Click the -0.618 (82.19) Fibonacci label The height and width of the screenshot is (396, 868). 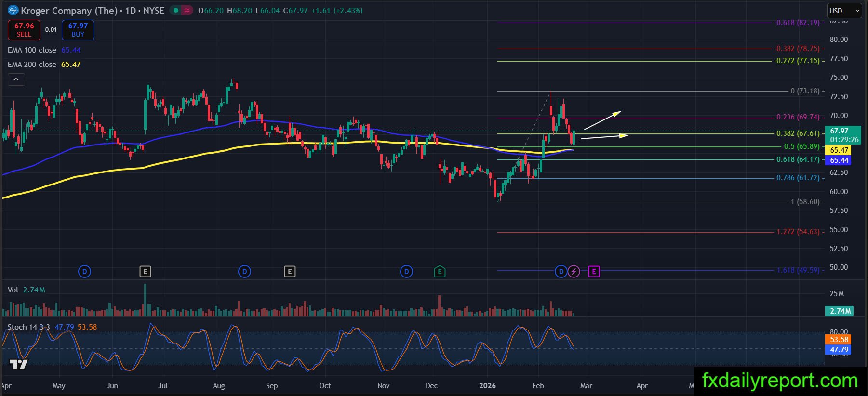point(797,23)
